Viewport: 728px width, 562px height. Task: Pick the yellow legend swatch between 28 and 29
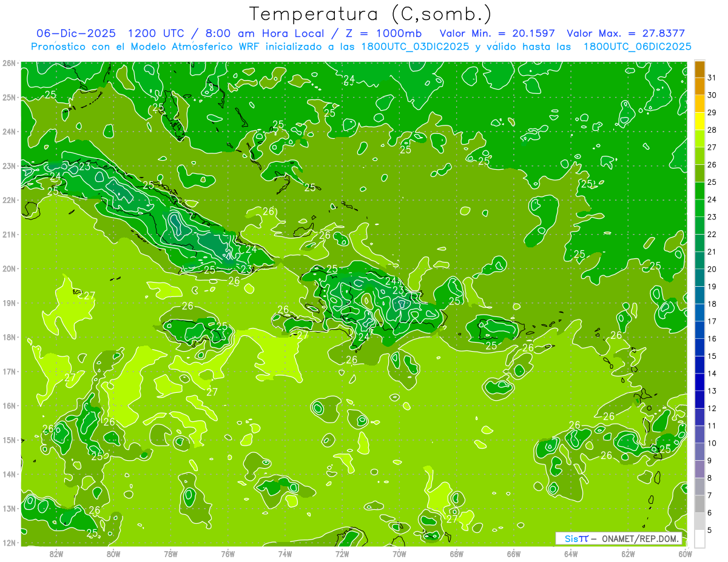click(x=699, y=121)
